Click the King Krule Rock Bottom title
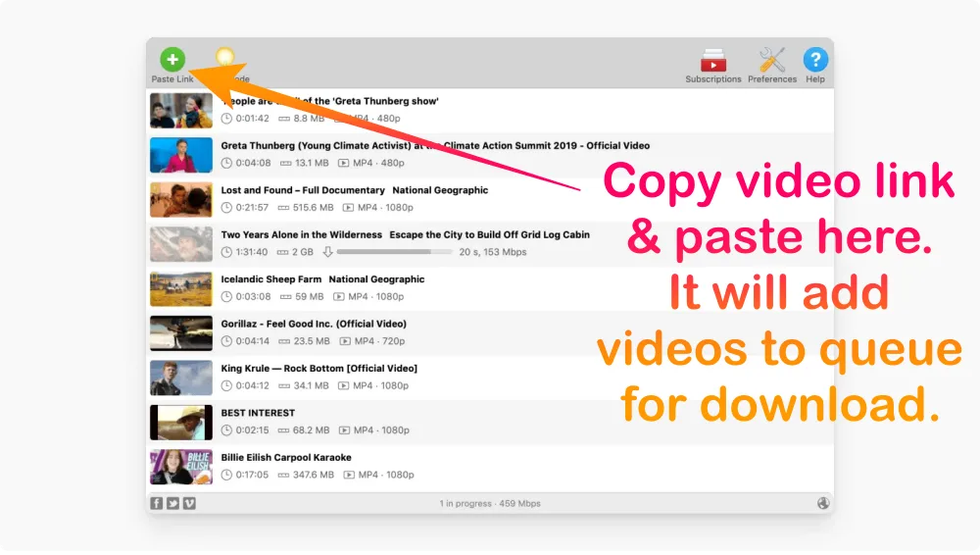The width and height of the screenshot is (980, 555). (318, 369)
